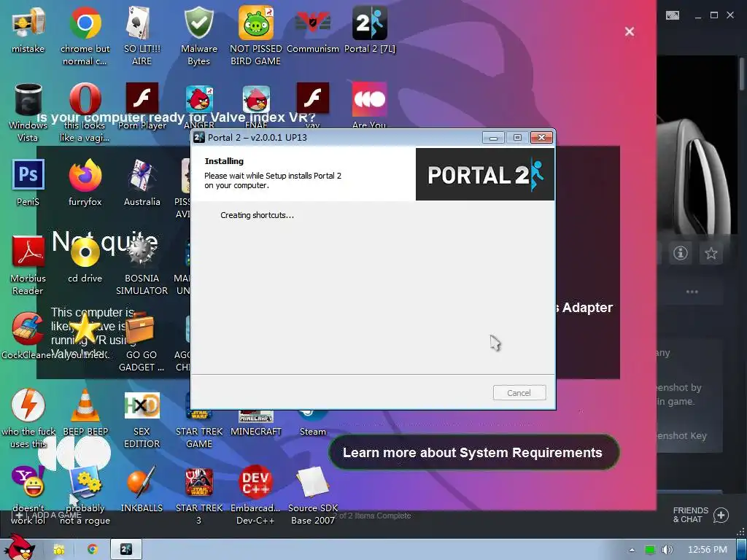
Task: Open the 'BEEP BEEP' VLC cone icon
Action: [85, 405]
